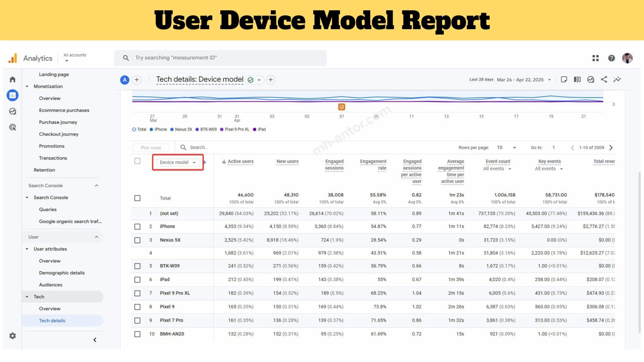The height and width of the screenshot is (362, 644).
Task: Open the report status dropdown arrow
Action: [x=259, y=80]
